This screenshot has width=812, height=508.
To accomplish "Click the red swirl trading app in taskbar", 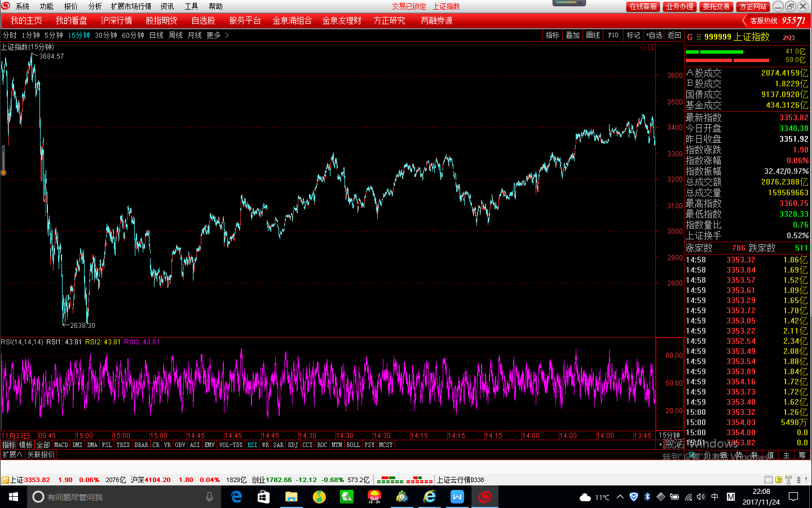I will [485, 497].
